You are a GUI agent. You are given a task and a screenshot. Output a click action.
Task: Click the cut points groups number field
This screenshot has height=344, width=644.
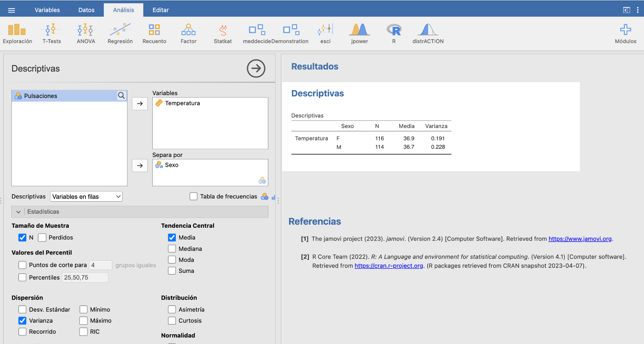101,265
